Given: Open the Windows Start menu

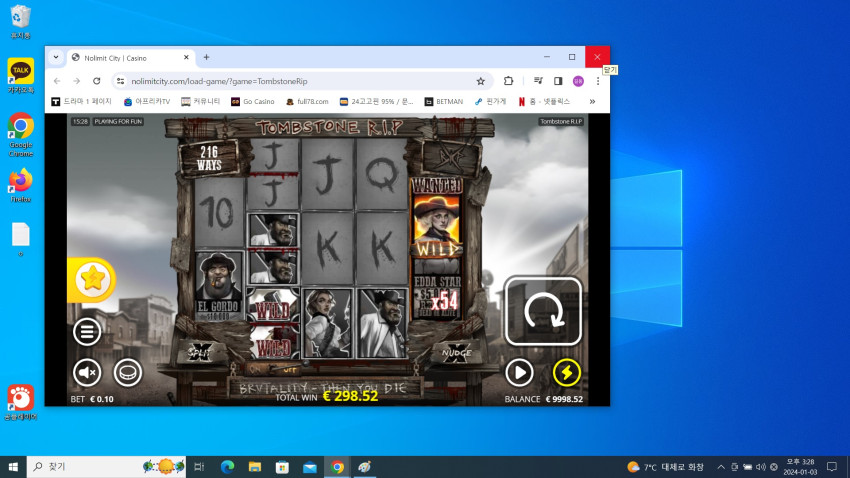Looking at the screenshot, I should (13, 467).
